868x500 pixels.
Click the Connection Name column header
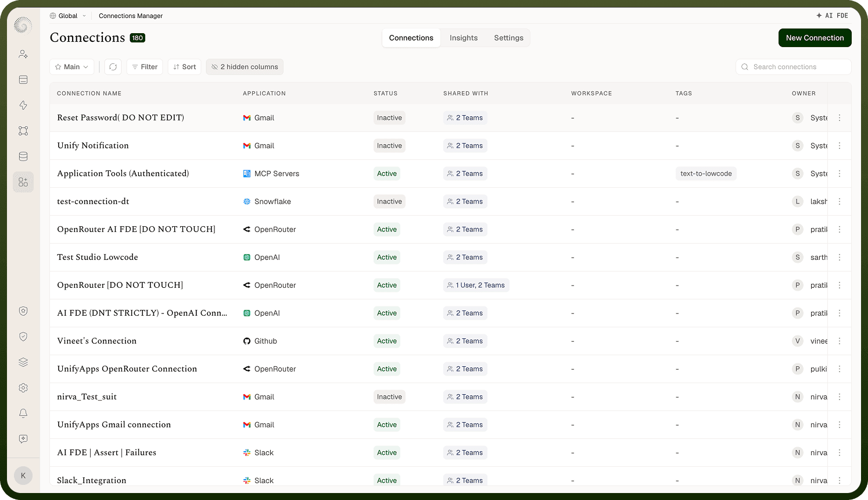pos(89,94)
